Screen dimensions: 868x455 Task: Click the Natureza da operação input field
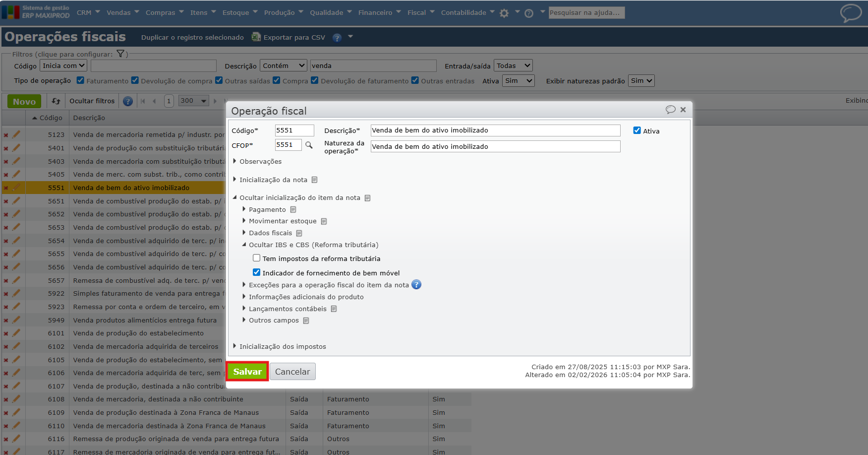click(496, 146)
